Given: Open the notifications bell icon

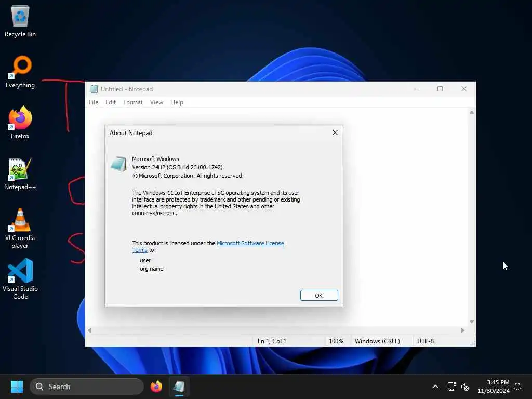Looking at the screenshot, I should coord(517,387).
